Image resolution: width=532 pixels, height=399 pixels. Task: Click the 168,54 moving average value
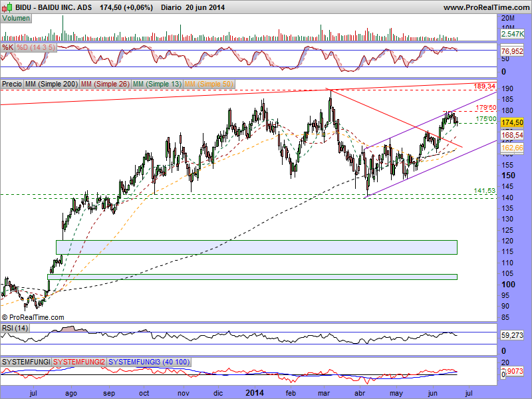tap(512, 136)
